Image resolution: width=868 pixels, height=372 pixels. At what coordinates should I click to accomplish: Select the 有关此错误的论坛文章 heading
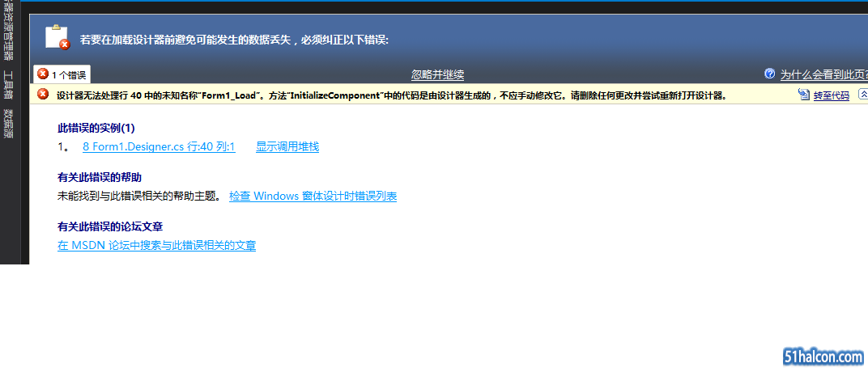pos(110,226)
